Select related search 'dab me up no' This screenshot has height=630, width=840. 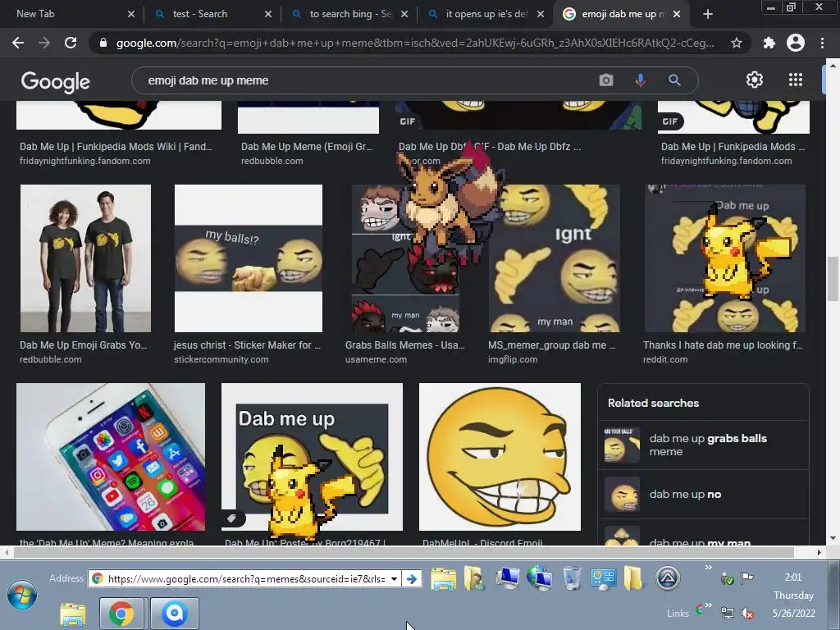[703, 494]
